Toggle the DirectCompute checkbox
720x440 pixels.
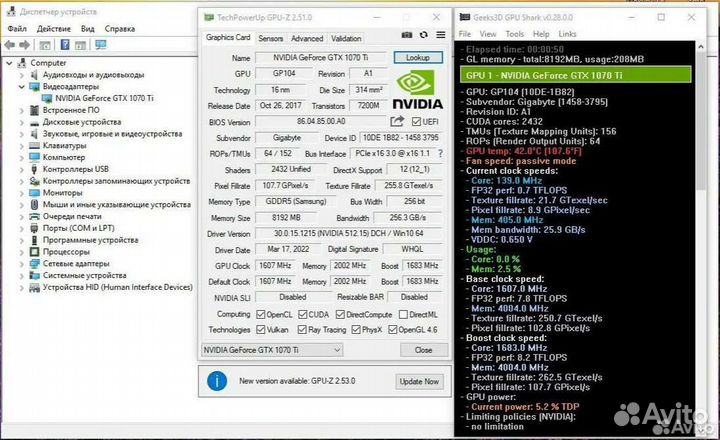click(x=340, y=315)
